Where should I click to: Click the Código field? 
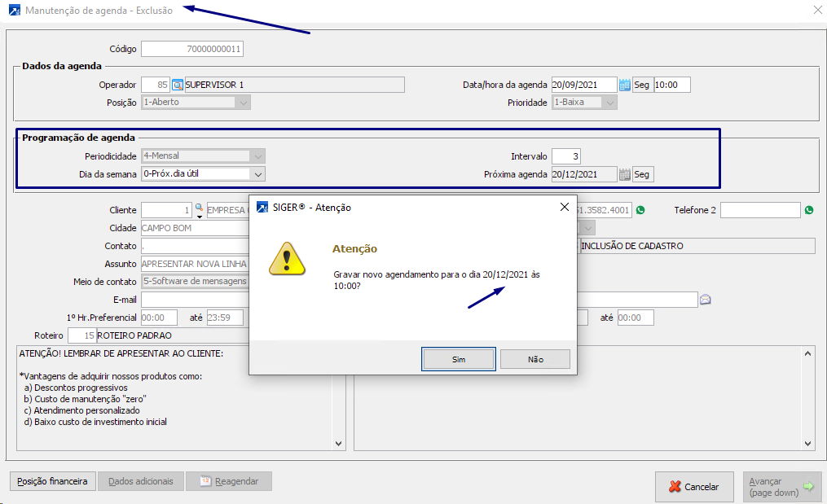192,49
